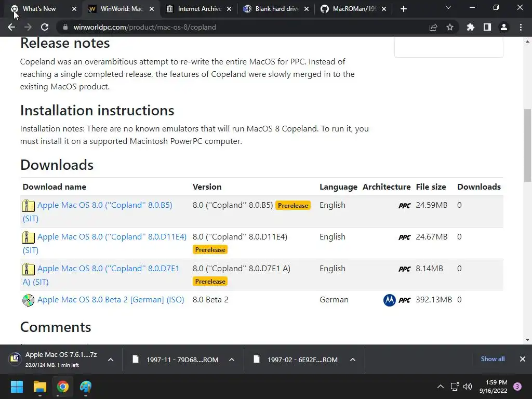Click Show all downloads

pos(493,359)
